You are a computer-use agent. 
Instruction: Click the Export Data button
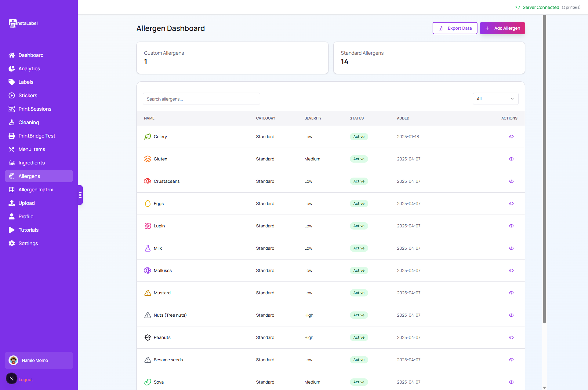[x=455, y=28]
